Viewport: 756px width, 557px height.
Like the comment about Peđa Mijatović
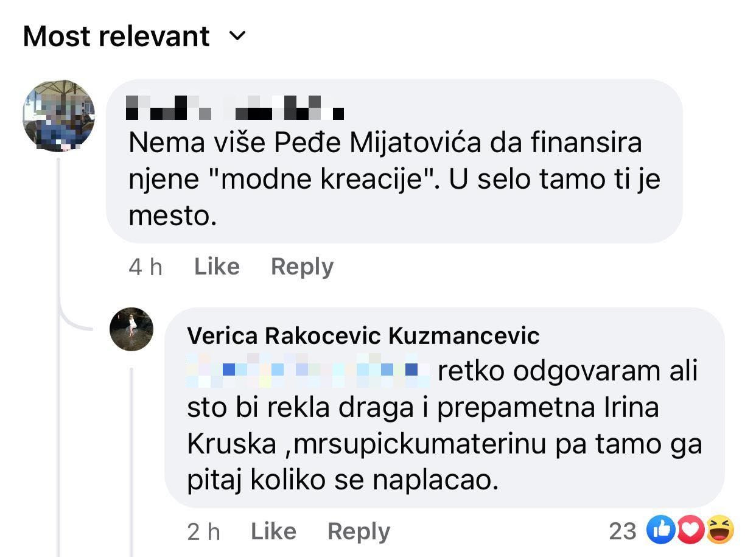point(217,267)
